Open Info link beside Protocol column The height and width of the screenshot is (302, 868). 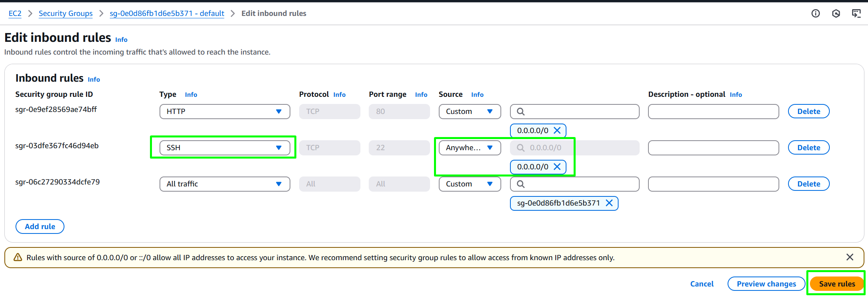point(339,95)
